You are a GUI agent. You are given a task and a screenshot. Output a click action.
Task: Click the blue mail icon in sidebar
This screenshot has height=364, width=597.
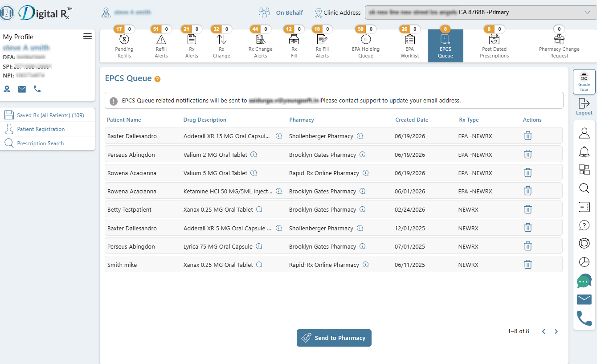point(584,299)
